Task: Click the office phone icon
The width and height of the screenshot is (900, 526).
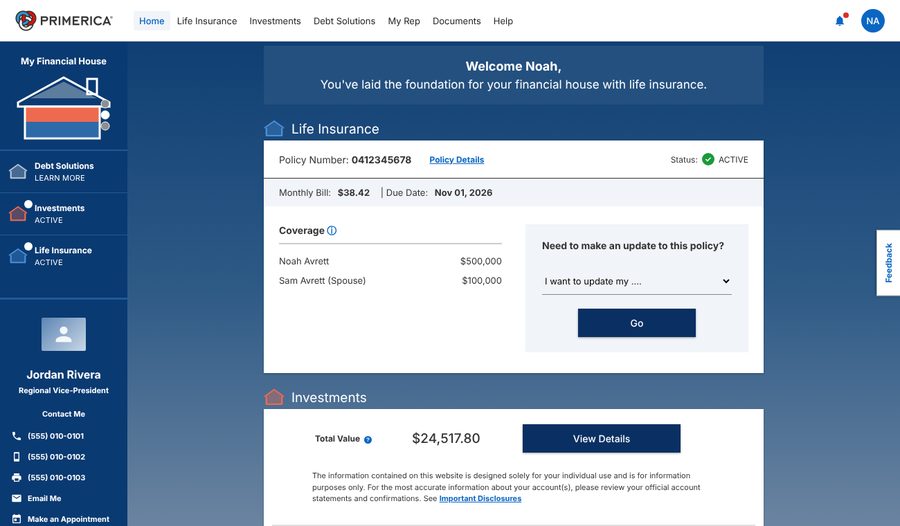Action: click(16, 436)
